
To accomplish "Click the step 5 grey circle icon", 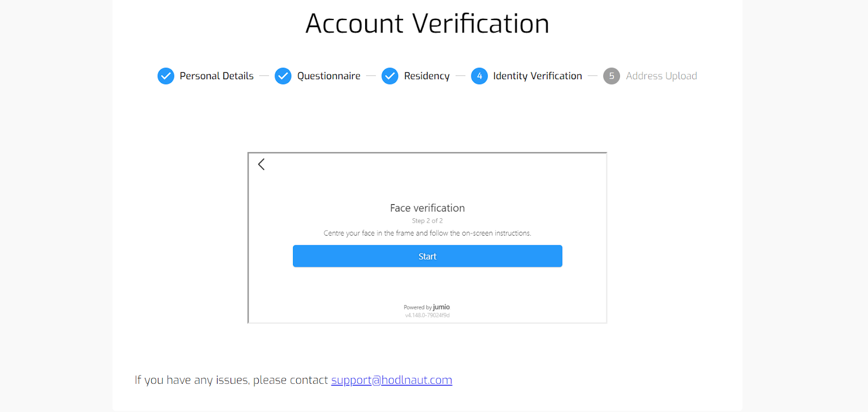I will coord(611,76).
